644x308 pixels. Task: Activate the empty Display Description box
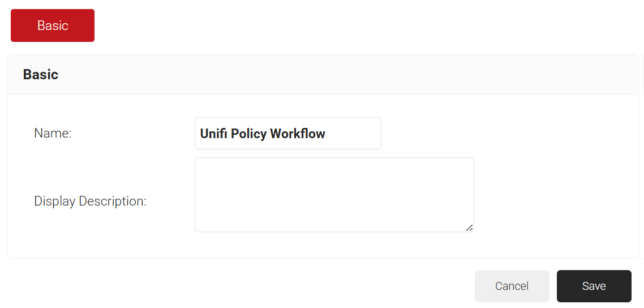[334, 194]
